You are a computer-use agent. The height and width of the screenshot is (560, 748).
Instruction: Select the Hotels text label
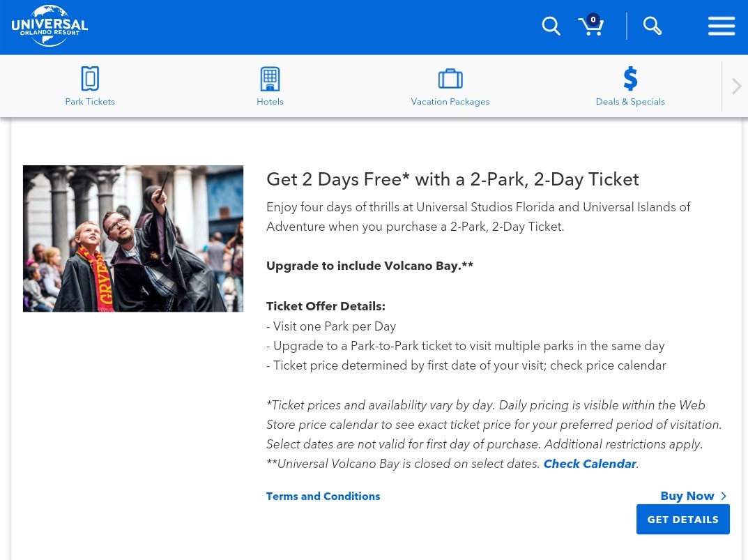(270, 102)
